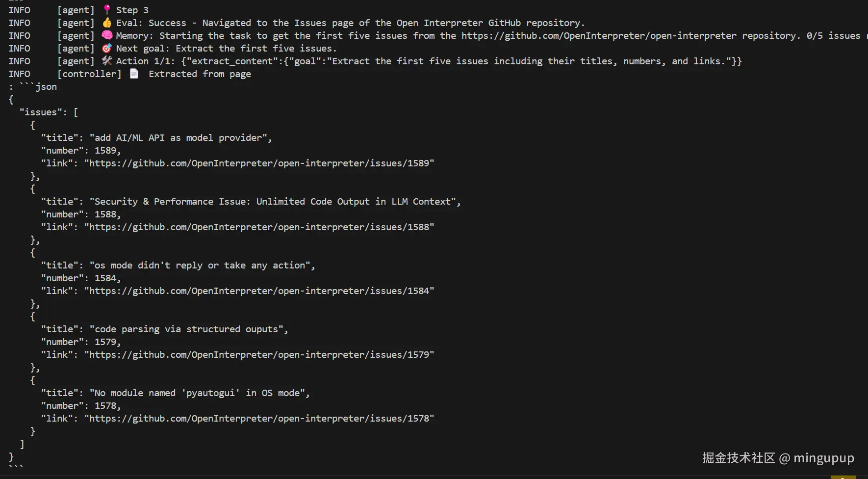This screenshot has width=868, height=479.
Task: Click the "os mode didn't reply" title text
Action: (202, 266)
